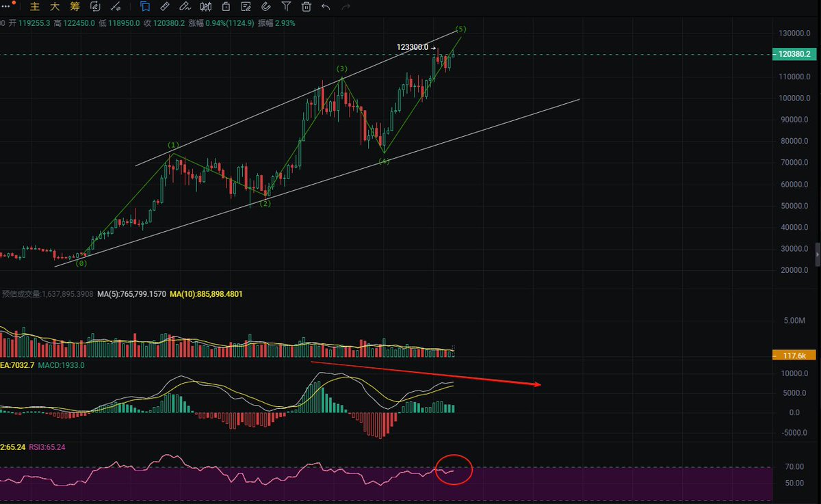The image size is (821, 504).
Task: Click the 120380.2 current price label
Action: click(794, 55)
